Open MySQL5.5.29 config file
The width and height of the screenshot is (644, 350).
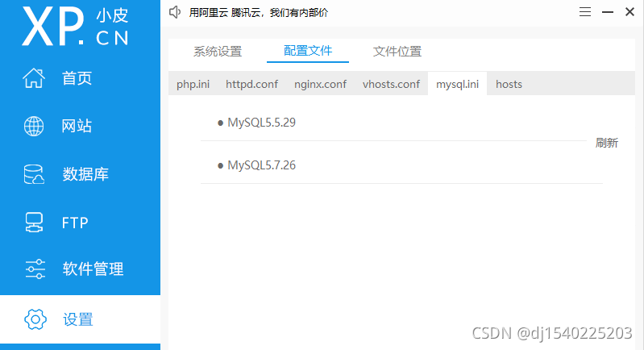click(x=261, y=123)
